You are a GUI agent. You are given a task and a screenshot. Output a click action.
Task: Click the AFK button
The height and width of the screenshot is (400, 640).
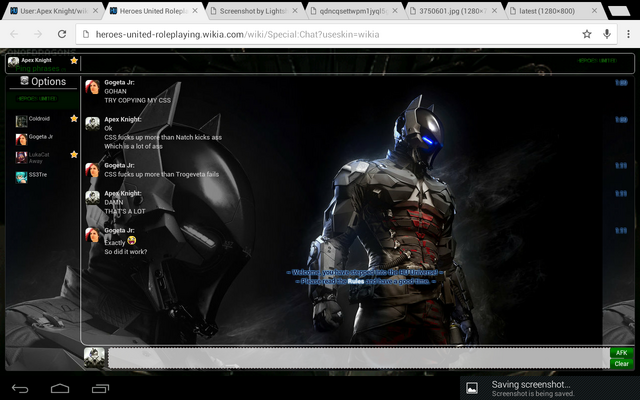tap(622, 353)
